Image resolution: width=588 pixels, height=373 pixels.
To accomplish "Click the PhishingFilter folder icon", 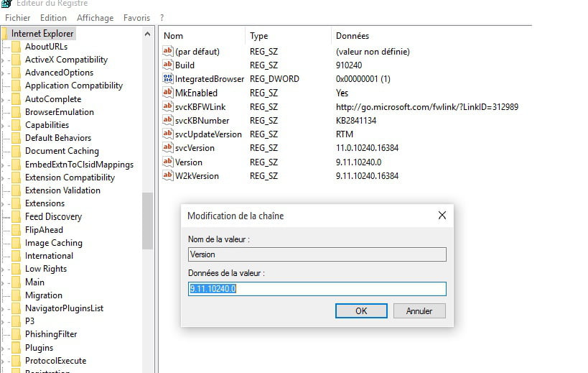I will [16, 334].
